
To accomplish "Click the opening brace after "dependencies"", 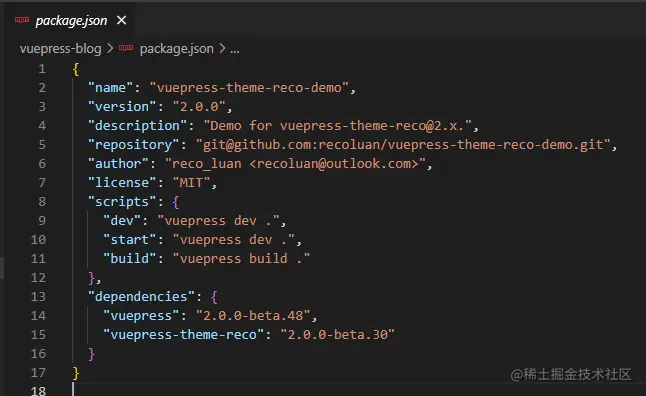I will pyautogui.click(x=214, y=297).
